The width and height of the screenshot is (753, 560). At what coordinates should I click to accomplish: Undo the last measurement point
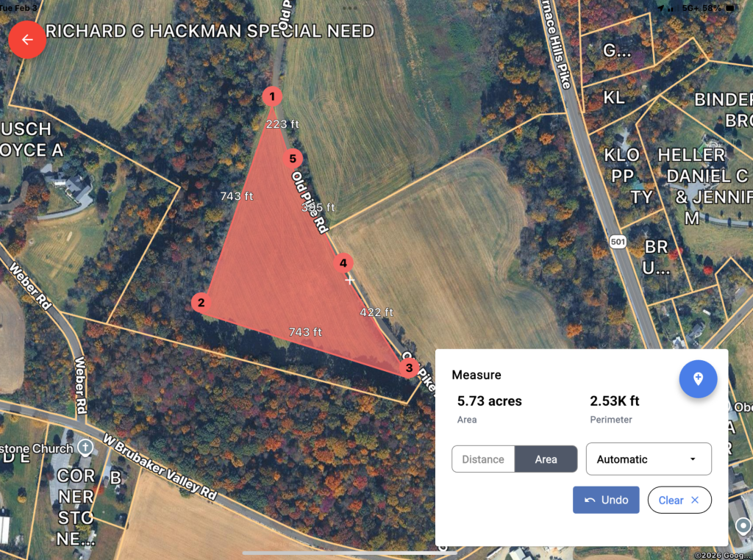[x=606, y=500]
